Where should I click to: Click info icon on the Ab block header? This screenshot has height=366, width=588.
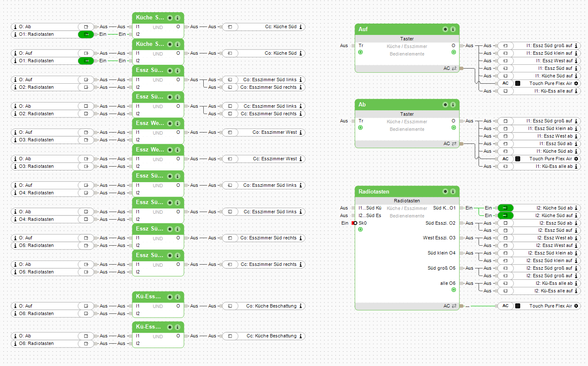tap(453, 105)
